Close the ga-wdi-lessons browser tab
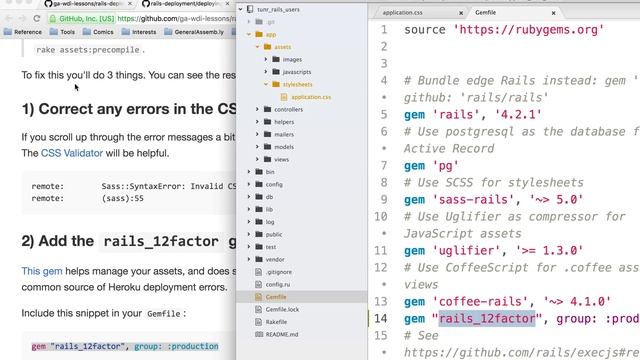 pos(130,4)
